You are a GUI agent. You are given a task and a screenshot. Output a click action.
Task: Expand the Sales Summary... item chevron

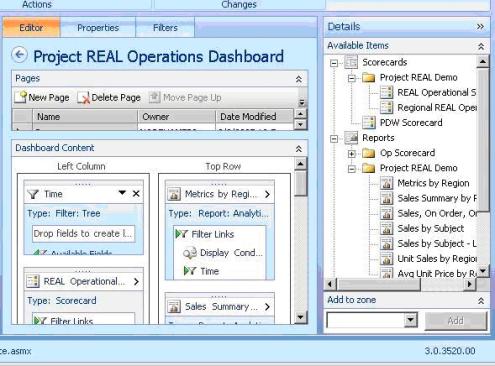click(267, 307)
